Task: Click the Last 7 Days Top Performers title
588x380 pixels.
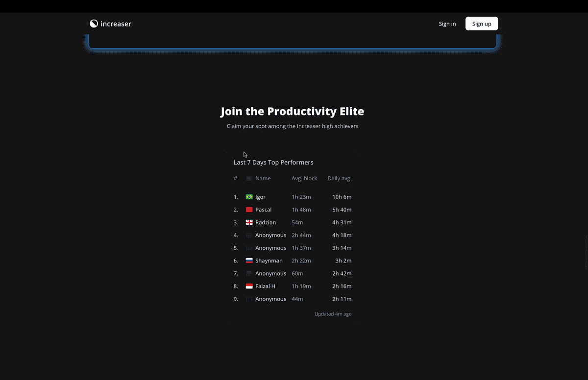Action: pyautogui.click(x=273, y=162)
